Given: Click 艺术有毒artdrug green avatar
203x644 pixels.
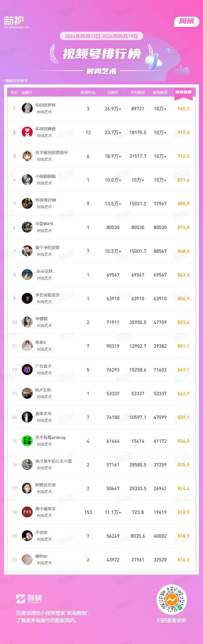Looking at the screenshot, I should [27, 441].
